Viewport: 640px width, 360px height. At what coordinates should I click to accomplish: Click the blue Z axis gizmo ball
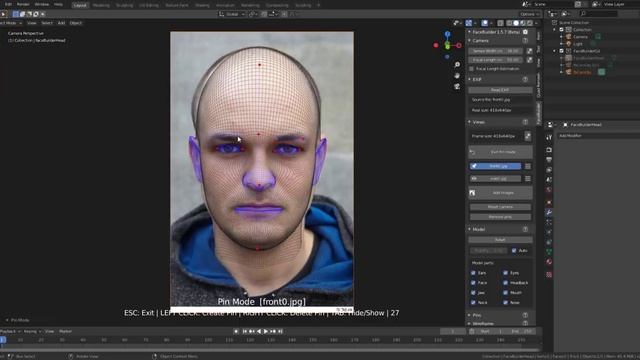(447, 34)
